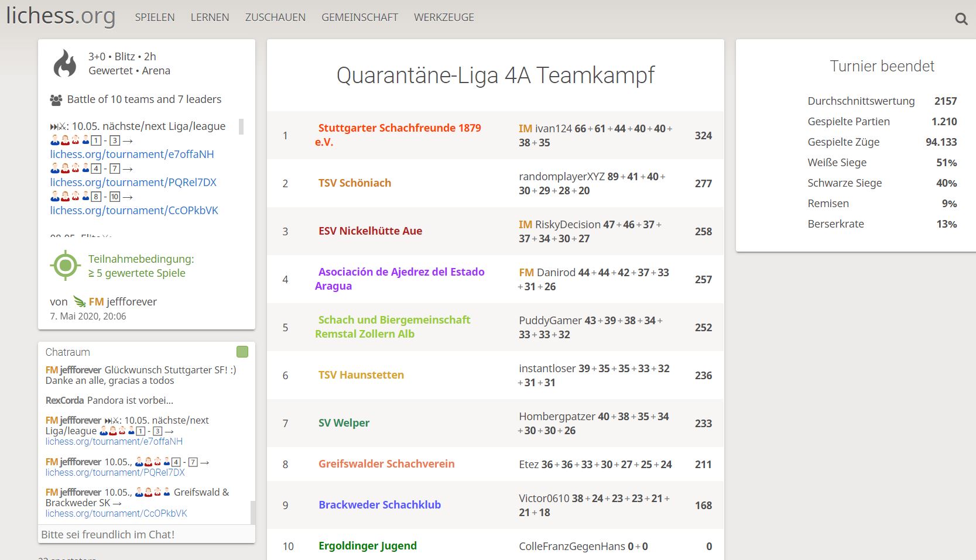Click 'Chatraum' panel header
The height and width of the screenshot is (560, 976).
tap(68, 352)
